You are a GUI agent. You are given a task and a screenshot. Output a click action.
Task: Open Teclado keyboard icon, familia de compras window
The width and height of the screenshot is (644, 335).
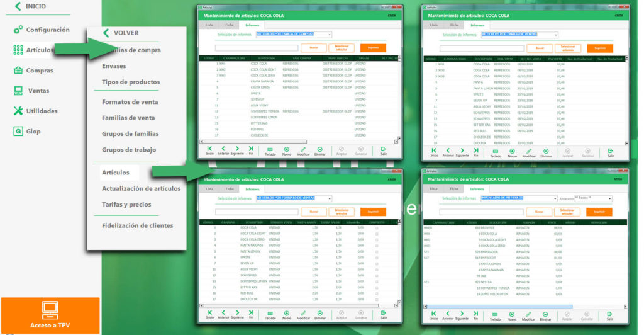[x=270, y=151]
